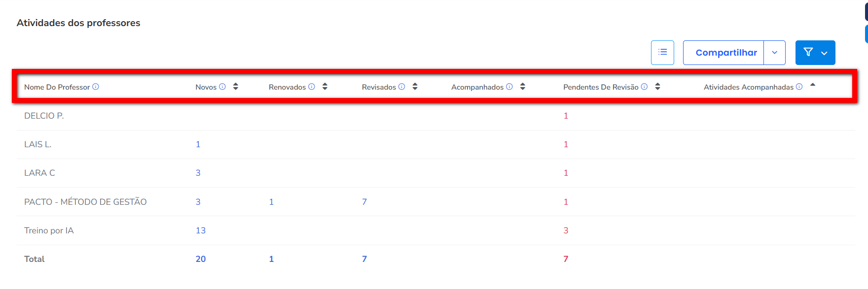Toggle Atividades Acompanhadas ascending sort arrow
The height and width of the screenshot is (289, 868).
point(813,85)
